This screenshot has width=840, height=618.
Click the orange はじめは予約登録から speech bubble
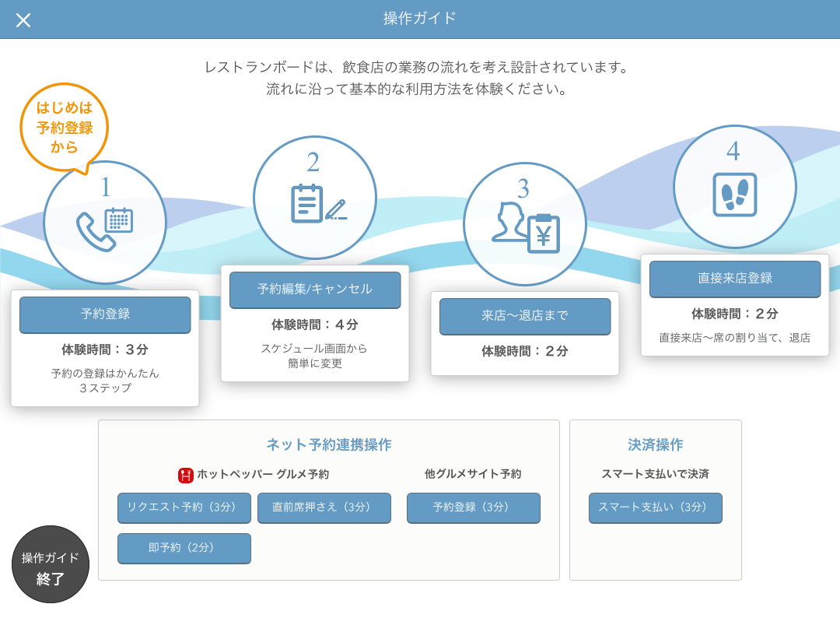64,127
